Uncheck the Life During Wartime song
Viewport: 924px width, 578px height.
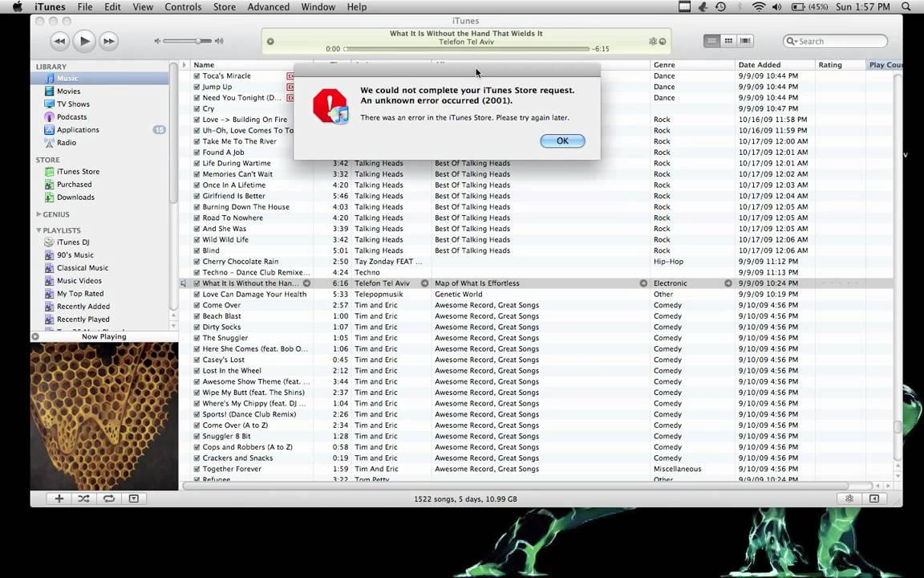197,164
